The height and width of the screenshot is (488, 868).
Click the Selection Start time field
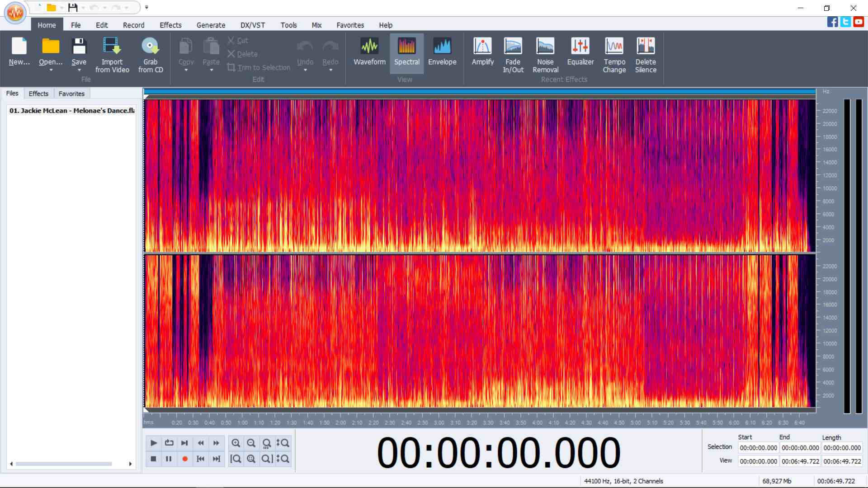[x=758, y=448]
